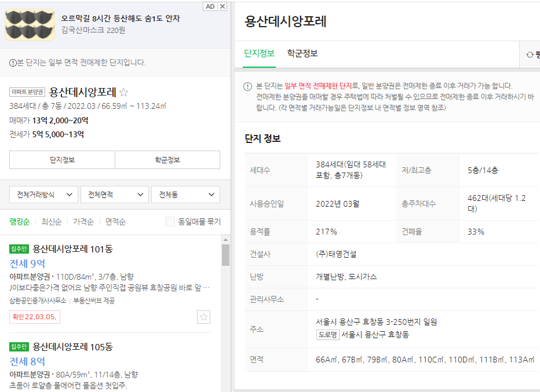
Task: Click the 집주인 badge on 101동 listing
Action: tap(19, 249)
